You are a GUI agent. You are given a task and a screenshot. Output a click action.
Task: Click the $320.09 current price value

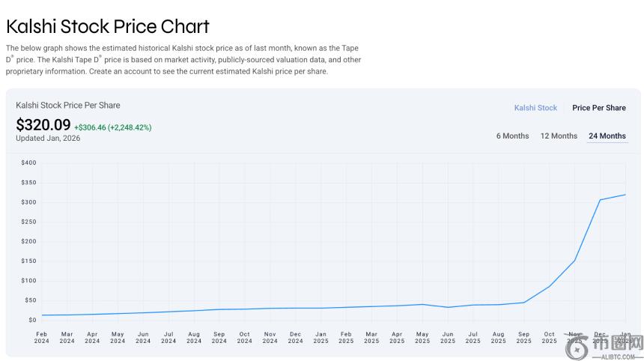[43, 125]
